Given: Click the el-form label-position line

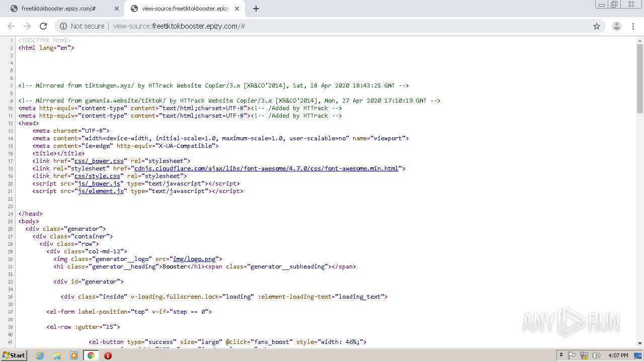Looking at the screenshot, I should coord(129,312).
